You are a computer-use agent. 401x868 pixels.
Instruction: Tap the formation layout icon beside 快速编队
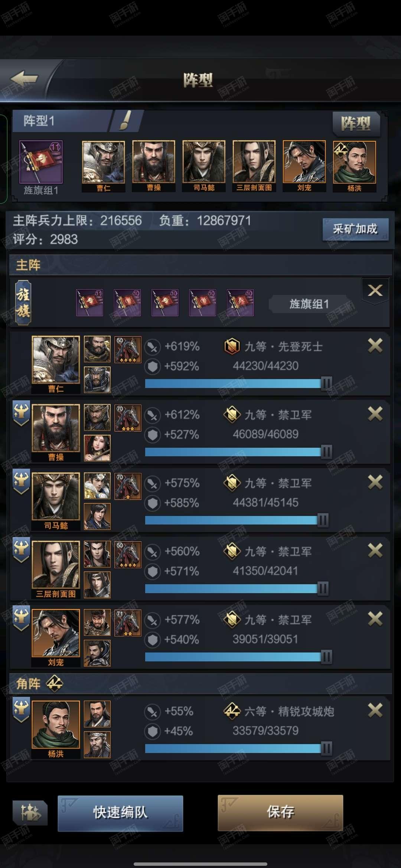(x=30, y=813)
